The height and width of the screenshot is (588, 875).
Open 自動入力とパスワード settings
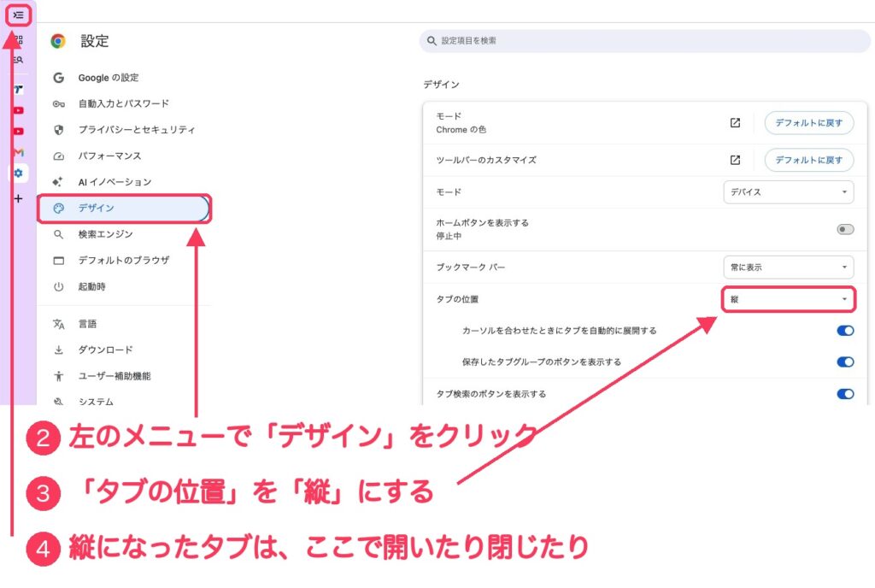pos(124,103)
